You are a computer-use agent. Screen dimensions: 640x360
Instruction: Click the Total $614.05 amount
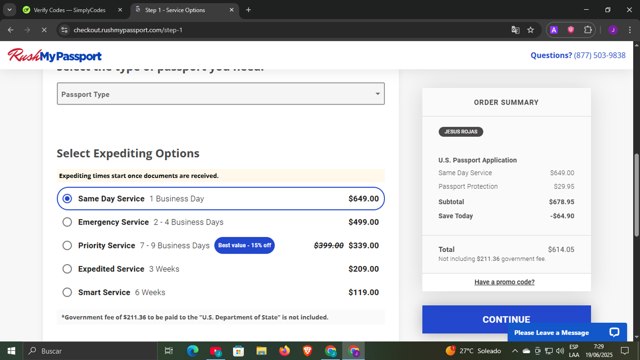pyautogui.click(x=561, y=249)
